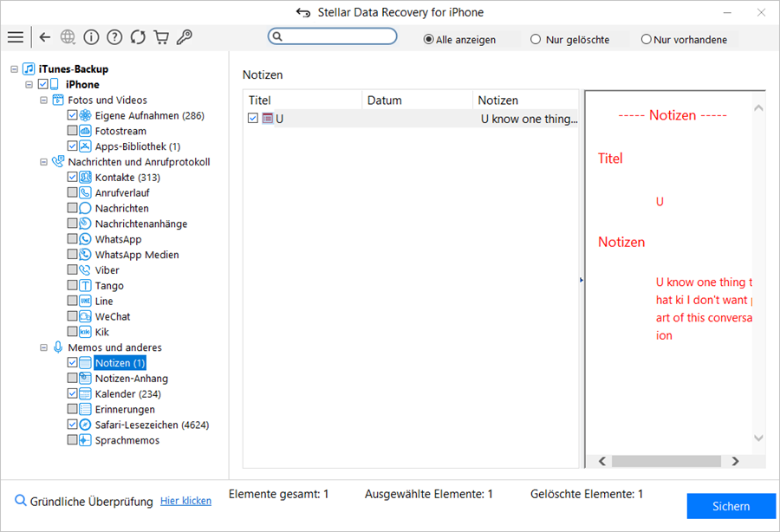Click the Kontakte icon
The image size is (780, 532).
(86, 177)
